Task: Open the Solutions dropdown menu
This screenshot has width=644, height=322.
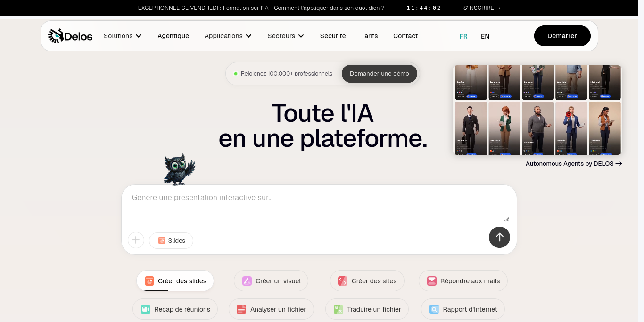Action: pyautogui.click(x=123, y=36)
